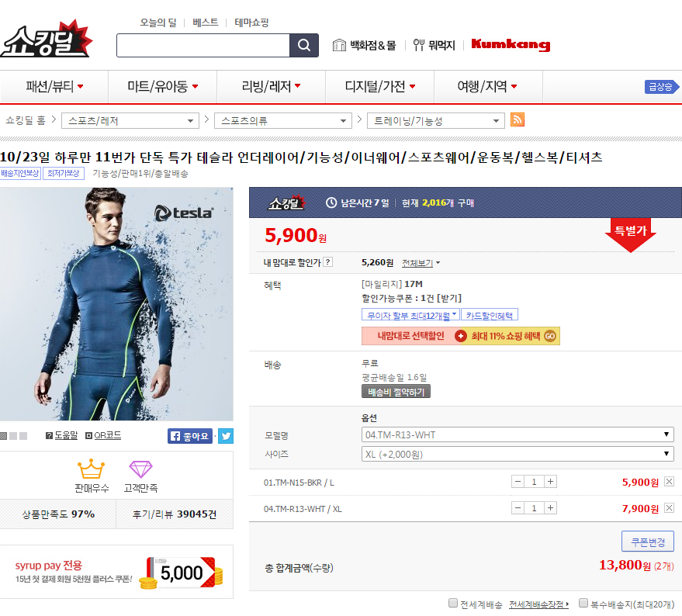682x616 pixels.
Task: Click the Facebook 좋아요 button
Action: coord(190,436)
